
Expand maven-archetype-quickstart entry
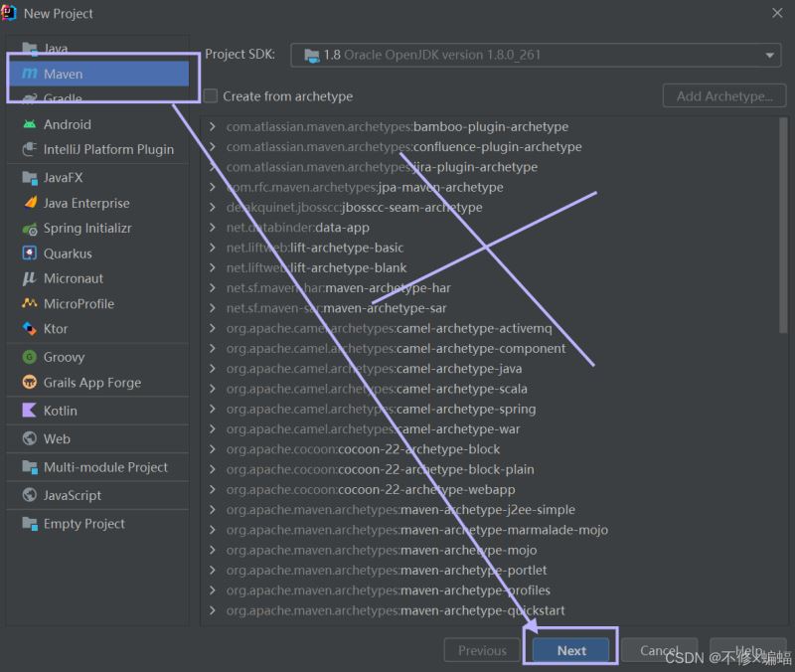213,610
